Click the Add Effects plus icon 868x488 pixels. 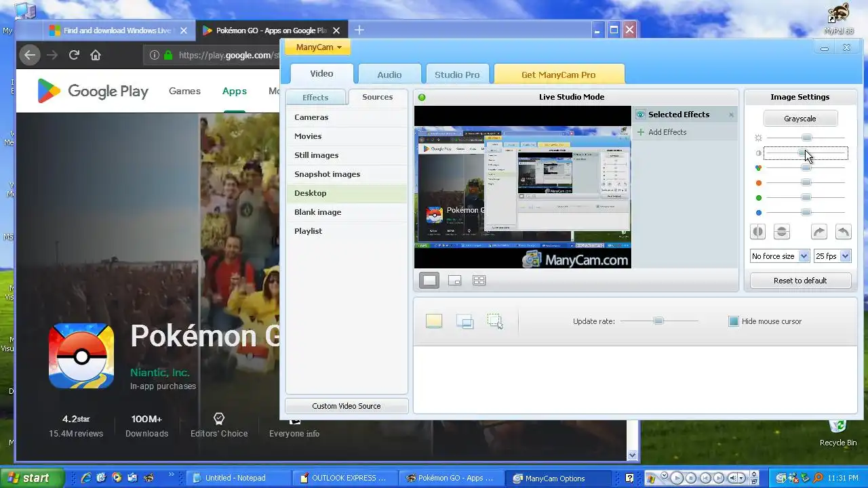[640, 132]
